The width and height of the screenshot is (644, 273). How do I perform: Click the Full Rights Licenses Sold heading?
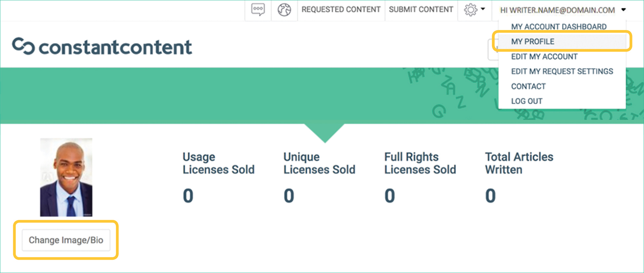click(x=420, y=163)
